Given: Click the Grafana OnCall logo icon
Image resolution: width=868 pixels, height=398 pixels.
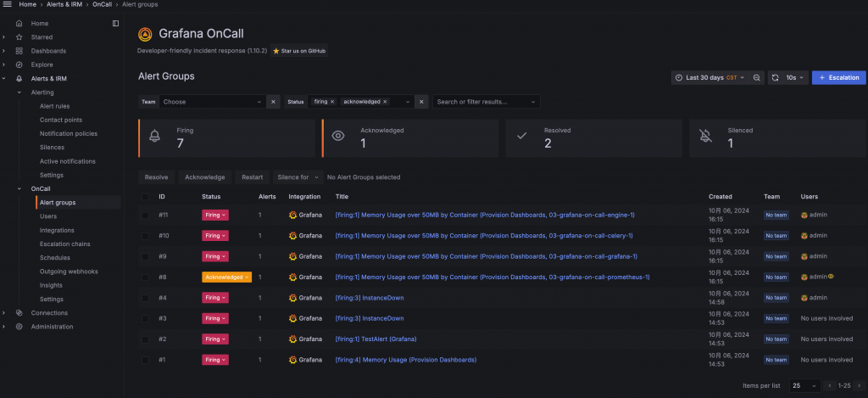Looking at the screenshot, I should [145, 34].
